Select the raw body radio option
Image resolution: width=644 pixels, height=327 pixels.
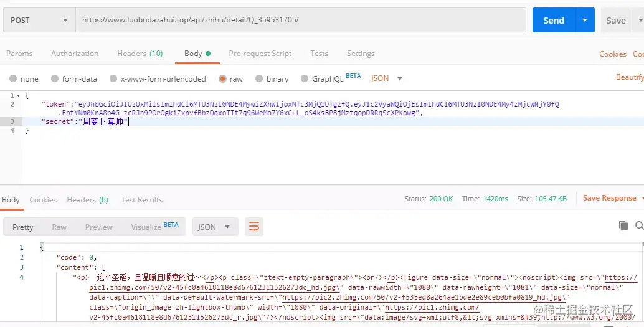click(x=222, y=78)
